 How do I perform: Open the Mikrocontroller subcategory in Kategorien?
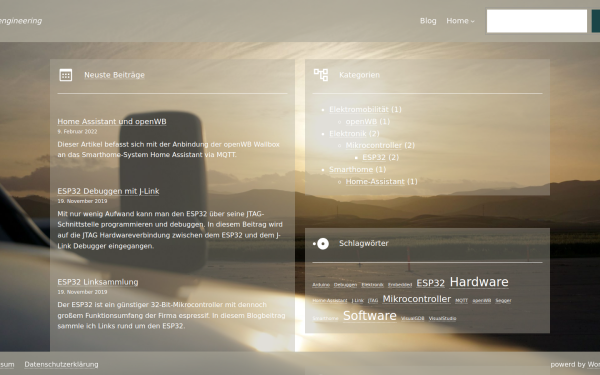[x=373, y=145]
